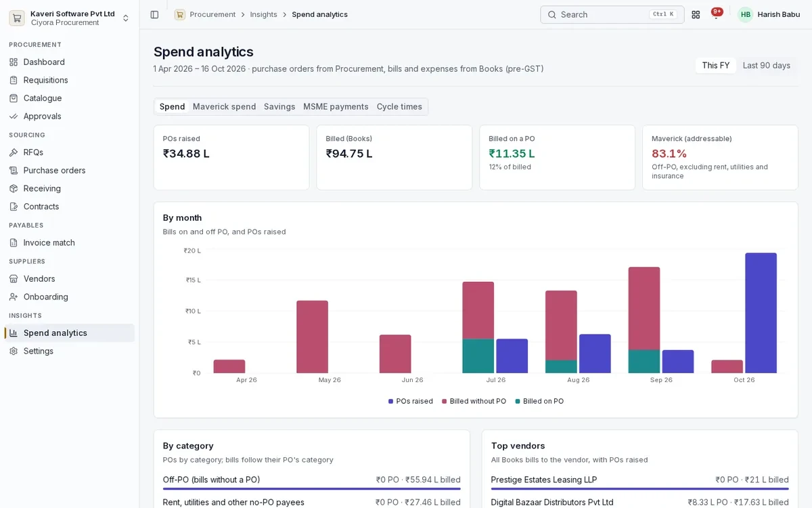
Task: Click the Onboarding user-plus icon
Action: pyautogui.click(x=14, y=297)
